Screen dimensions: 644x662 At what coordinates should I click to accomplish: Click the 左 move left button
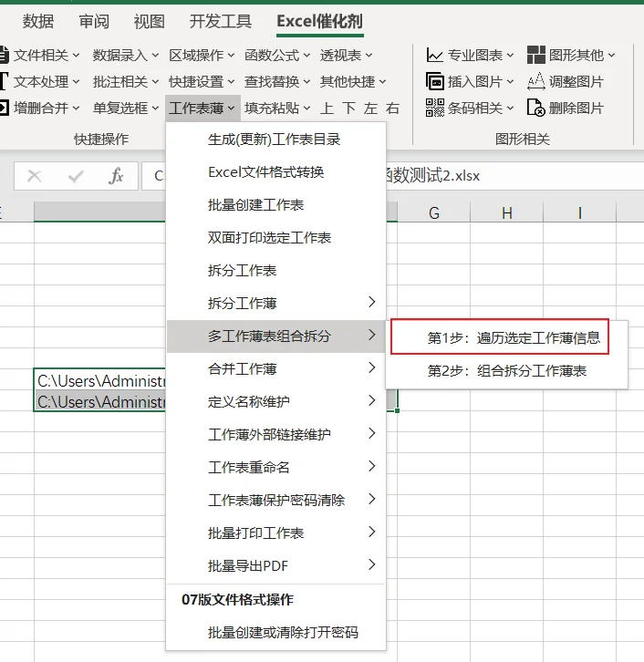click(x=370, y=109)
